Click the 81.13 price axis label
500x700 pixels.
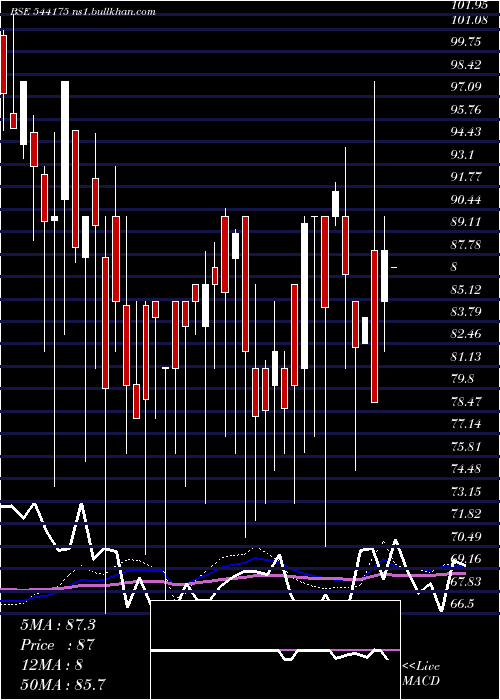point(467,357)
